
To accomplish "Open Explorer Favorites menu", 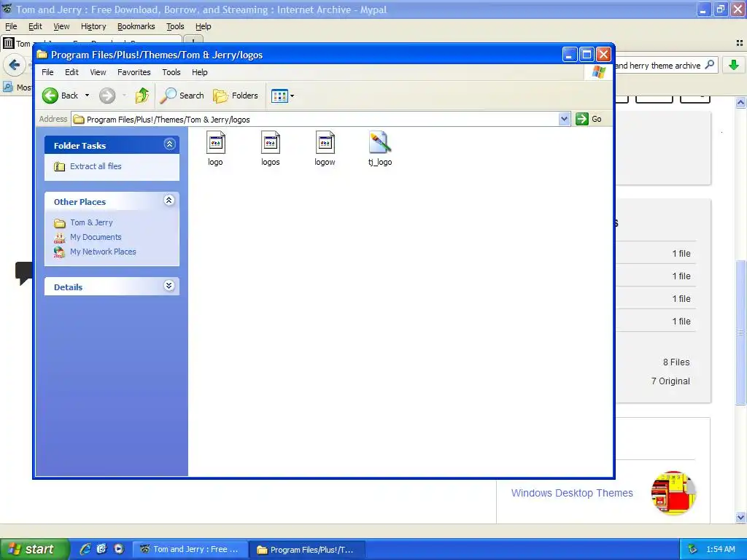I will (x=134, y=72).
